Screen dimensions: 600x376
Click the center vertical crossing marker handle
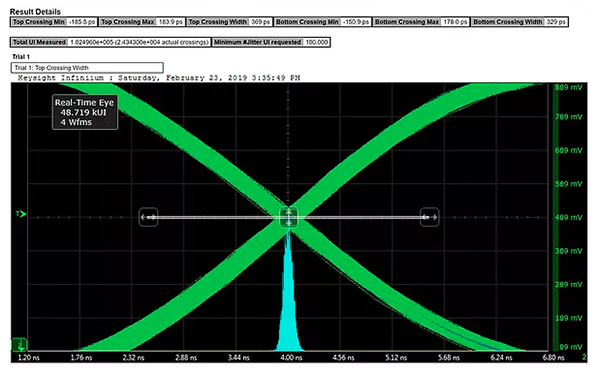(289, 217)
